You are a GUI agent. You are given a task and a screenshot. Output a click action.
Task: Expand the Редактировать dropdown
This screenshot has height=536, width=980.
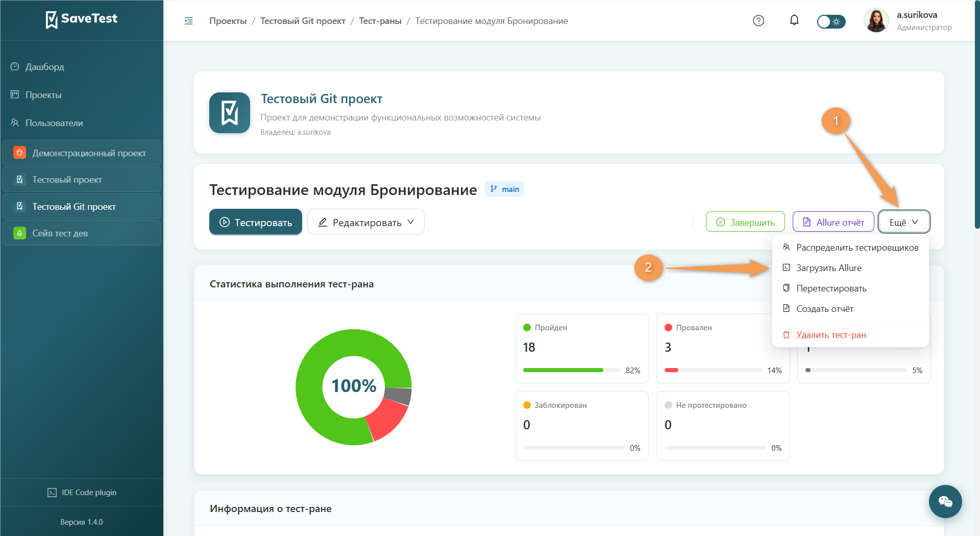366,222
